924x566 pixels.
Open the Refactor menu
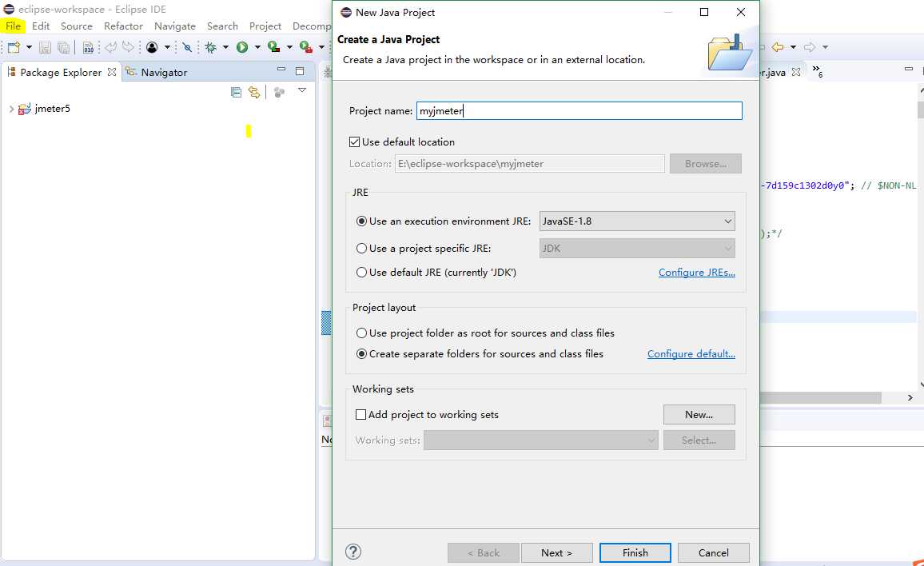coord(123,26)
